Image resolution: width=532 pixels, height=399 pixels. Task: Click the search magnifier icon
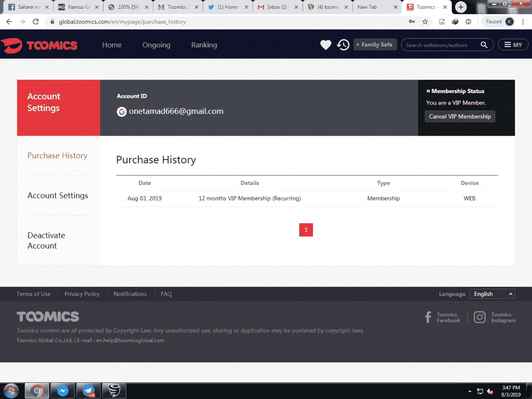[x=484, y=45]
